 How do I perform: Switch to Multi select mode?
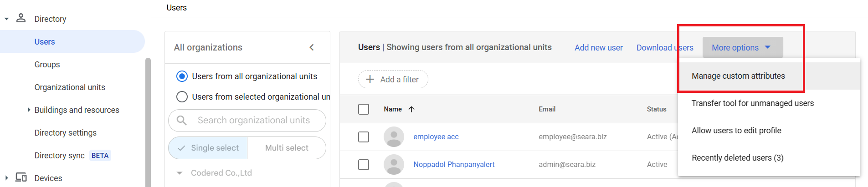[287, 148]
